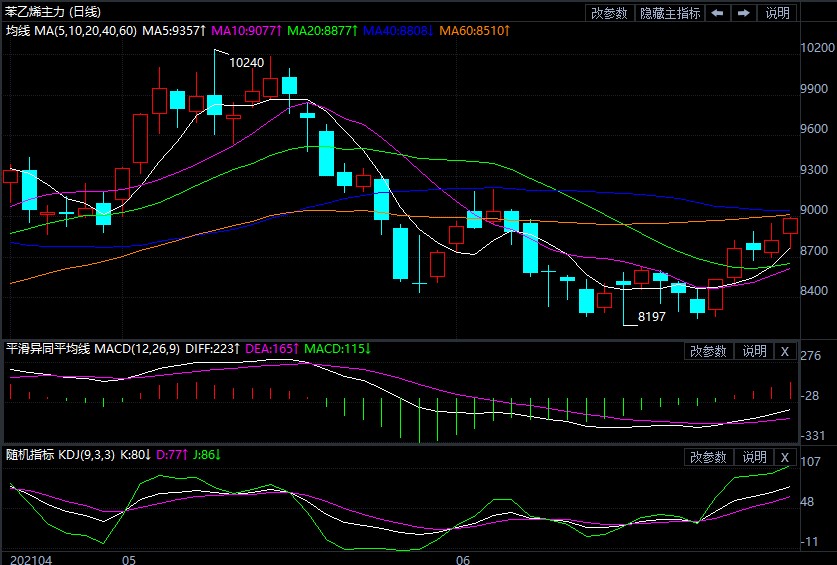Image resolution: width=837 pixels, height=565 pixels.
Task: Show 说明 for the KDJ panel
Action: (x=753, y=457)
